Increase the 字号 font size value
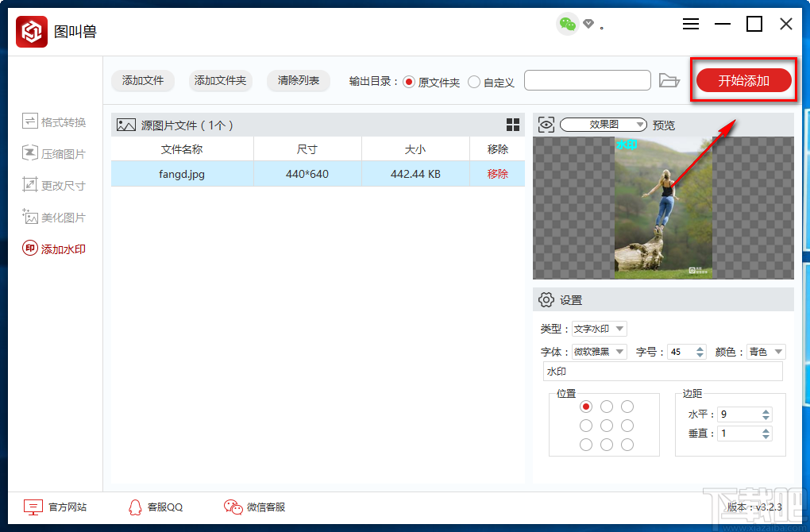 click(x=700, y=349)
